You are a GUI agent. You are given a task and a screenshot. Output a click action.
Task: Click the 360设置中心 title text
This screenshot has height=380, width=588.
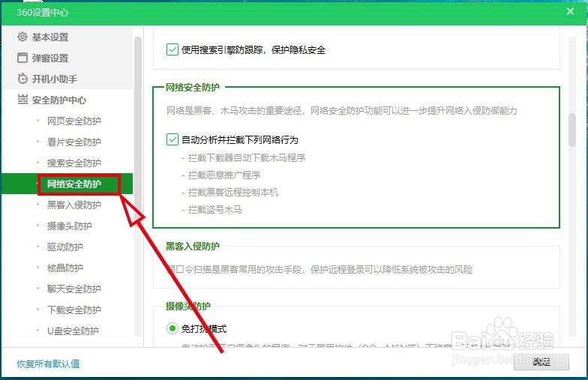42,12
